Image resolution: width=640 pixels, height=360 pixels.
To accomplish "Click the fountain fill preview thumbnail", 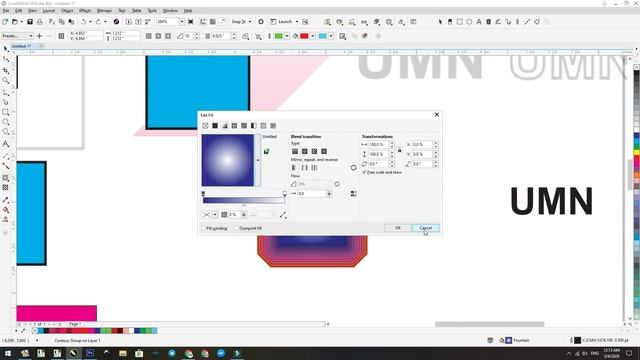I will coord(228,160).
